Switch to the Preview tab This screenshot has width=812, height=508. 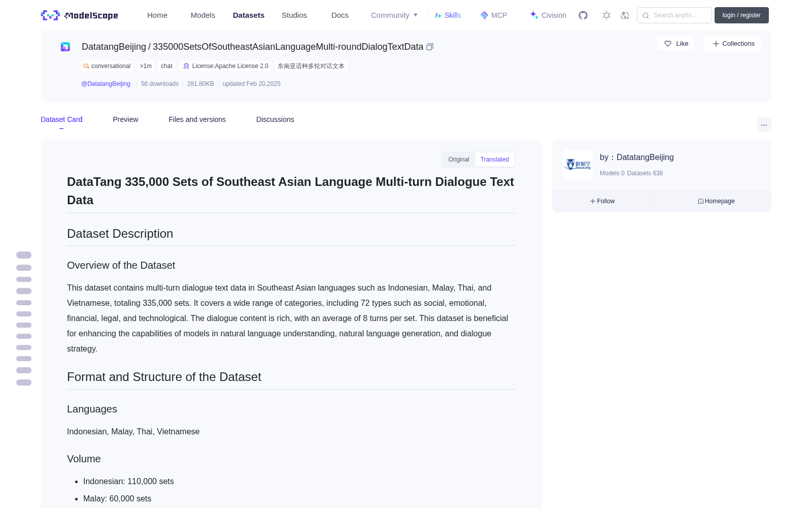125,119
